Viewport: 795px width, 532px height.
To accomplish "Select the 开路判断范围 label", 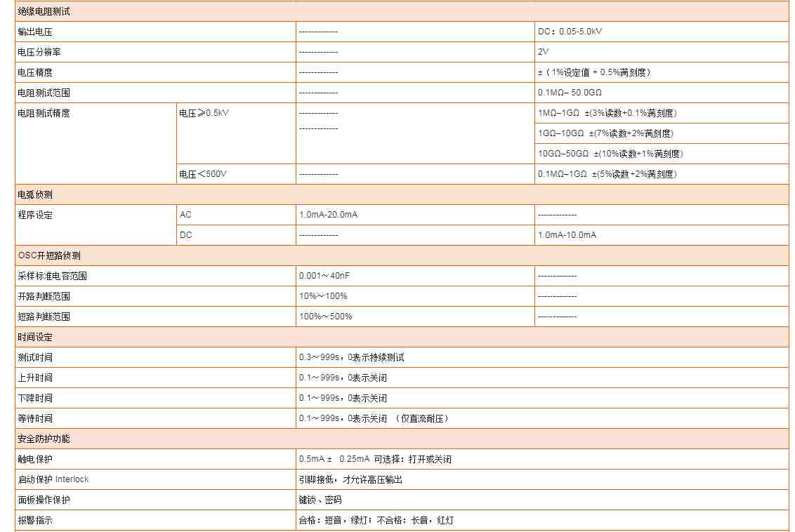I will pyautogui.click(x=44, y=296).
